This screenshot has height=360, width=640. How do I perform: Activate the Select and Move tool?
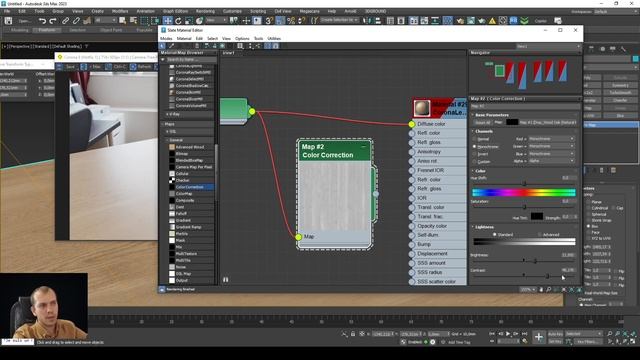coord(168,20)
